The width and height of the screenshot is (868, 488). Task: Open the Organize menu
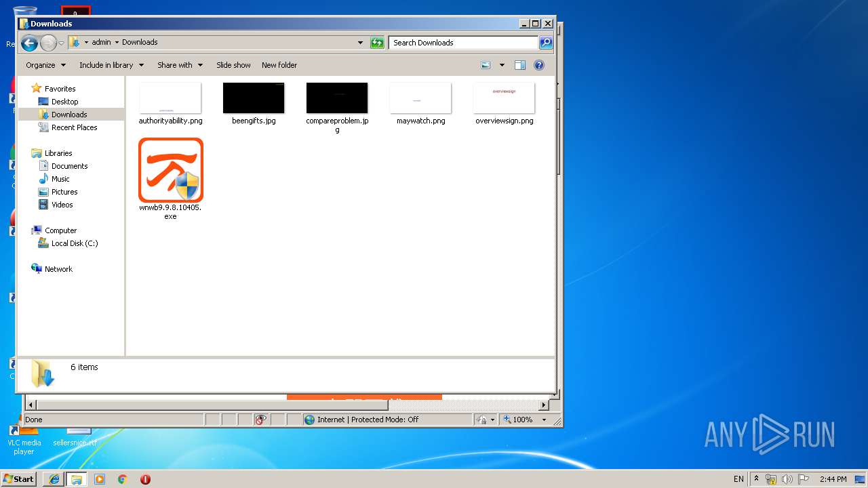pos(46,65)
